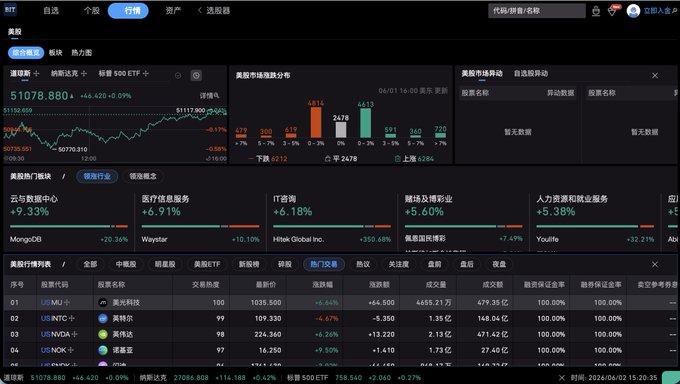Select the 道琼斯 index chart tab

[x=20, y=73]
